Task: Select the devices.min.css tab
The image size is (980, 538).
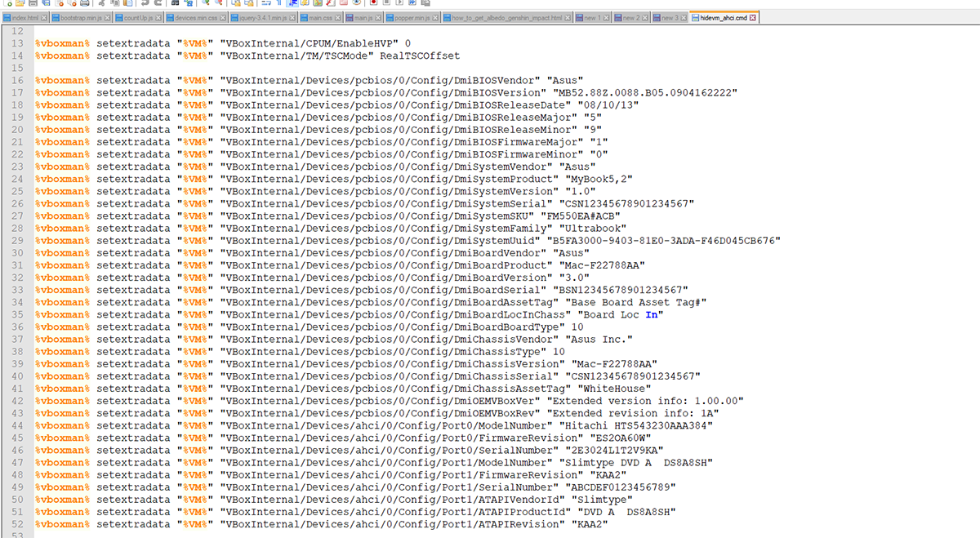Action: click(x=196, y=18)
